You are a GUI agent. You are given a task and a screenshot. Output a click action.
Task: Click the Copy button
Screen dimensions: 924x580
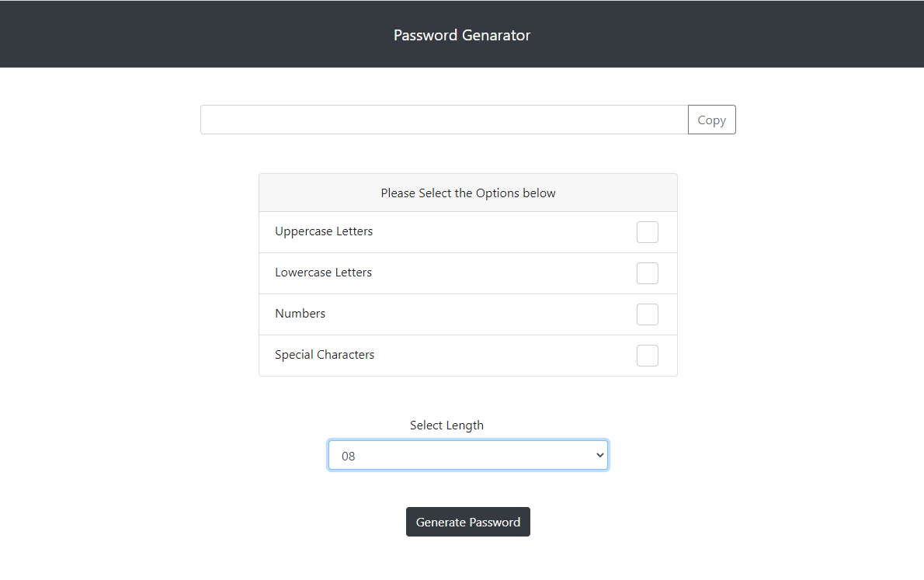[711, 120]
